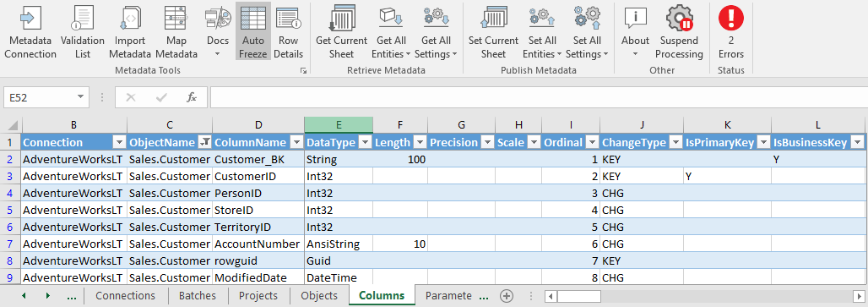Viewport: 868px width, 307px height.
Task: Click the AccountNumber cell
Action: click(x=258, y=244)
